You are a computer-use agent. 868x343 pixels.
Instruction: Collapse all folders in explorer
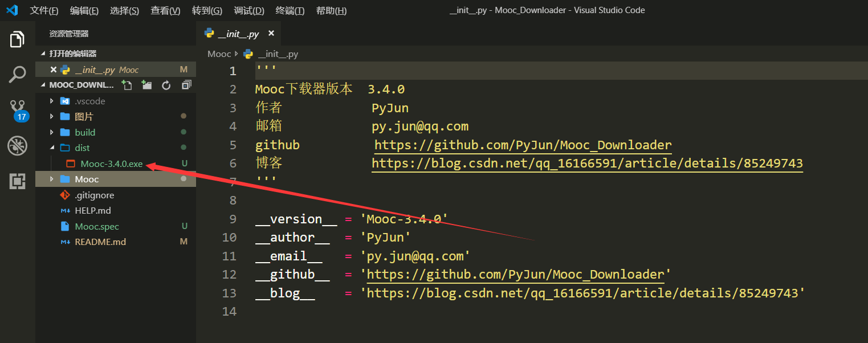186,85
